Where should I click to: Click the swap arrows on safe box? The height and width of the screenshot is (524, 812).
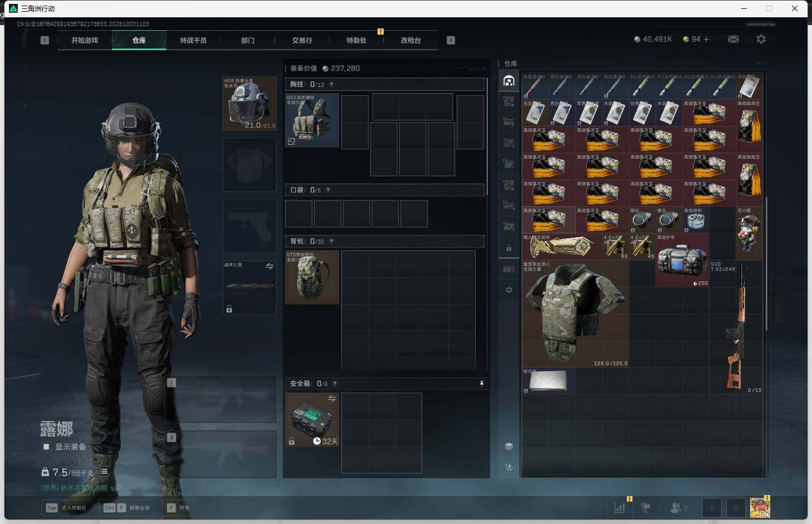[x=332, y=398]
